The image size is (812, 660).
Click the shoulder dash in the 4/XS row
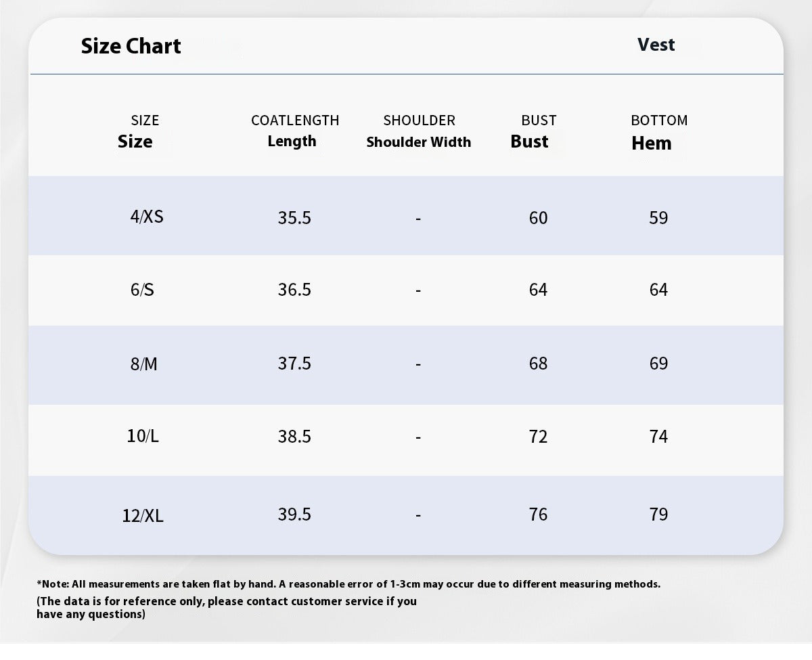click(x=418, y=219)
